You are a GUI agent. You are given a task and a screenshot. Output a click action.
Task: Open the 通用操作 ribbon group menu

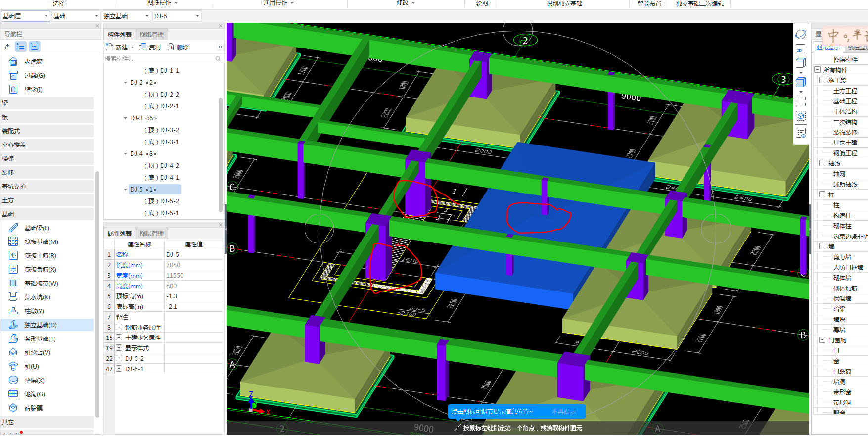(278, 3)
